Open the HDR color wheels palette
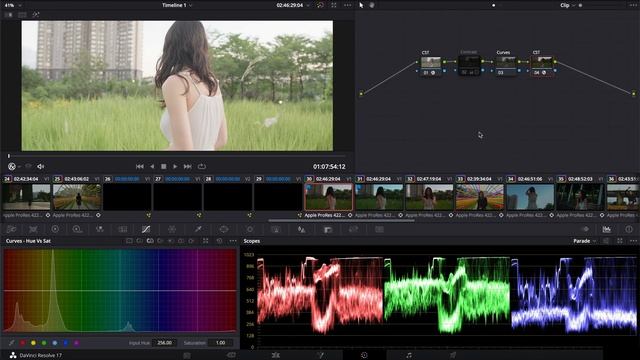Screen dimensions: 640x360 (x=77, y=229)
